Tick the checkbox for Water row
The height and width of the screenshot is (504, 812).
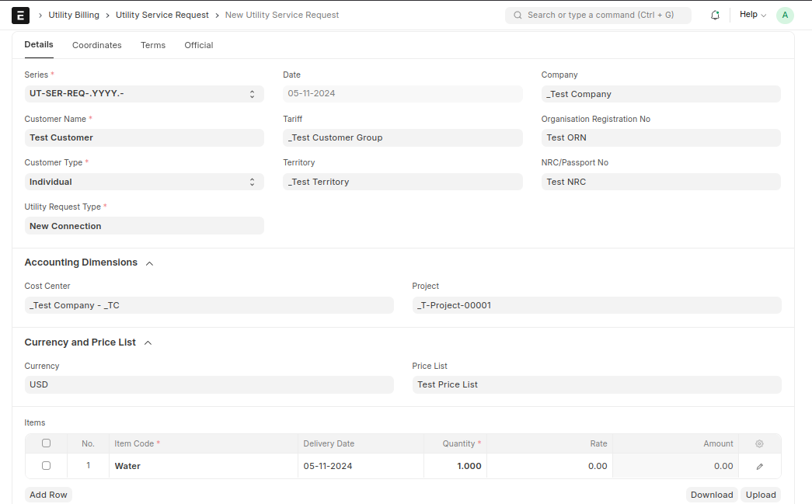click(x=46, y=466)
